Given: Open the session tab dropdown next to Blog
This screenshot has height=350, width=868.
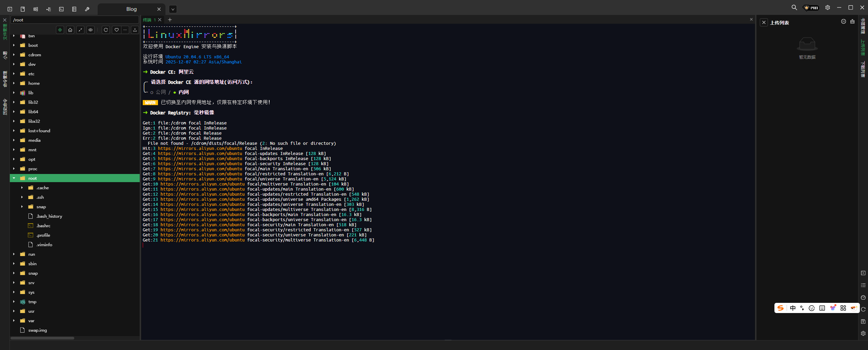Looking at the screenshot, I should (173, 9).
